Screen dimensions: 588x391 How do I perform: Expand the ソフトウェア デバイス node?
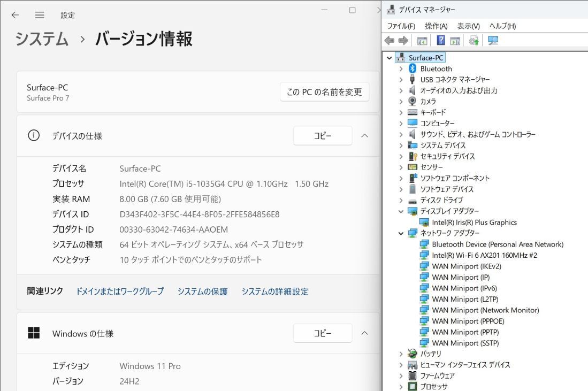pyautogui.click(x=401, y=189)
